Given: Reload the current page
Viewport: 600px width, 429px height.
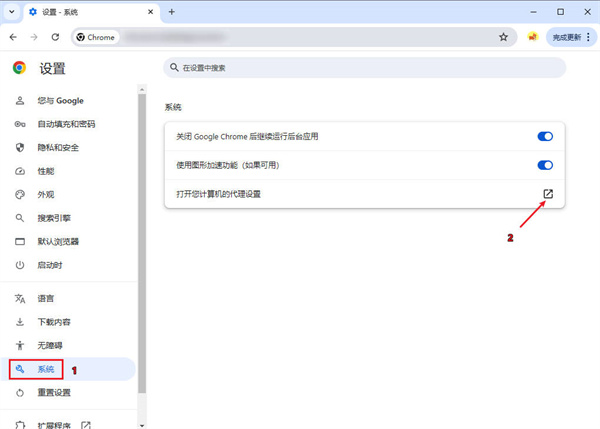Looking at the screenshot, I should (55, 37).
